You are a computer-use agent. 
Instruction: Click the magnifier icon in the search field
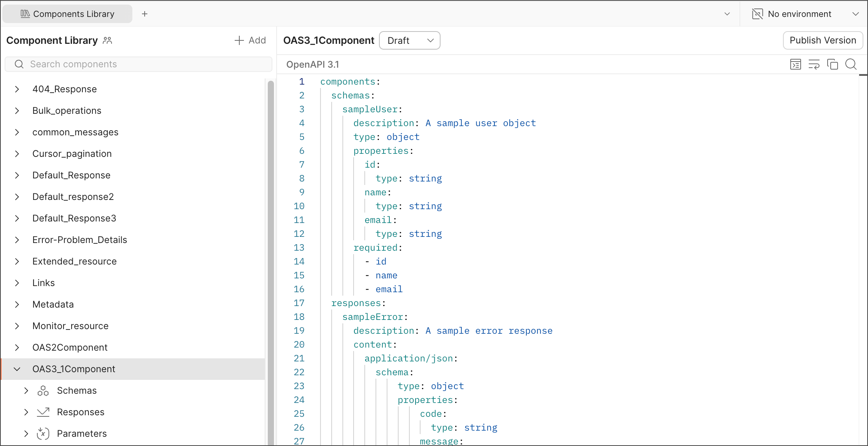[19, 64]
